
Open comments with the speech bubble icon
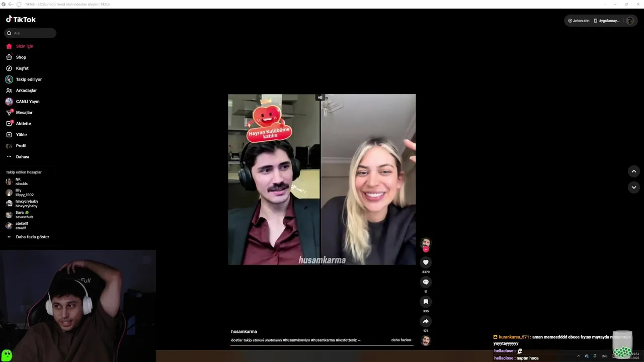point(426,282)
